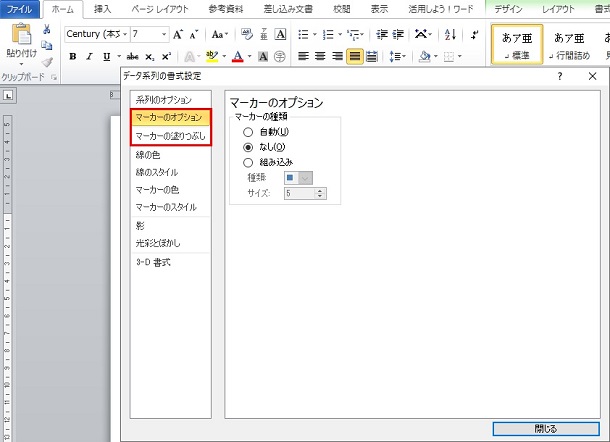Click the multilevel list icon
Screen dimensions: 610x442
353,35
